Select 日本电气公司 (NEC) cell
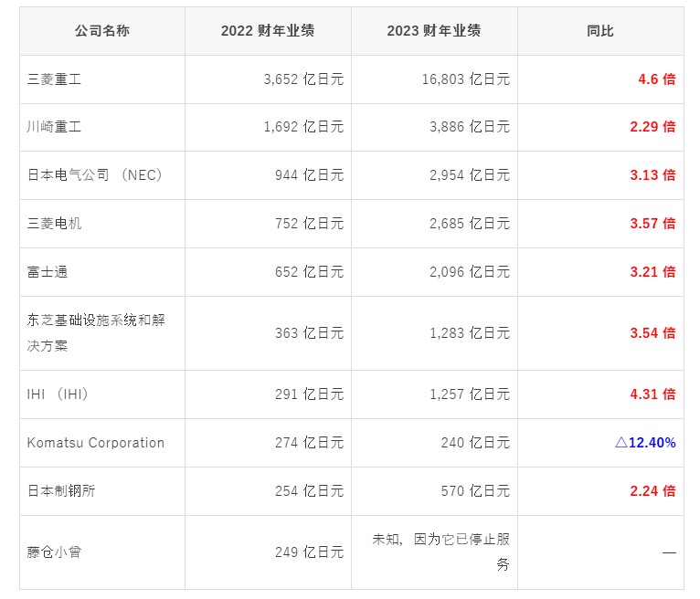The width and height of the screenshot is (700, 599). 102,175
